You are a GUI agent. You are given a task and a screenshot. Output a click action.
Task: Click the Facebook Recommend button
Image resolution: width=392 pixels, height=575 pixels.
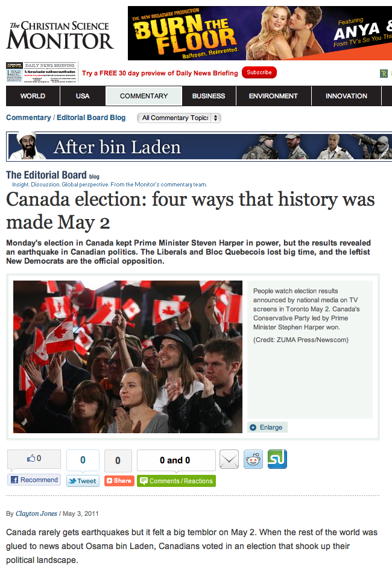[x=34, y=480]
